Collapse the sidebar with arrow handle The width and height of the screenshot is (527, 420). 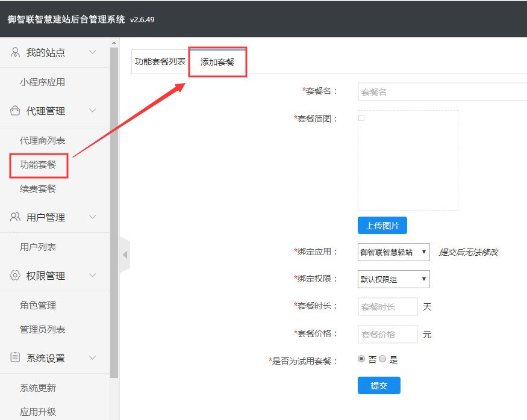point(125,255)
